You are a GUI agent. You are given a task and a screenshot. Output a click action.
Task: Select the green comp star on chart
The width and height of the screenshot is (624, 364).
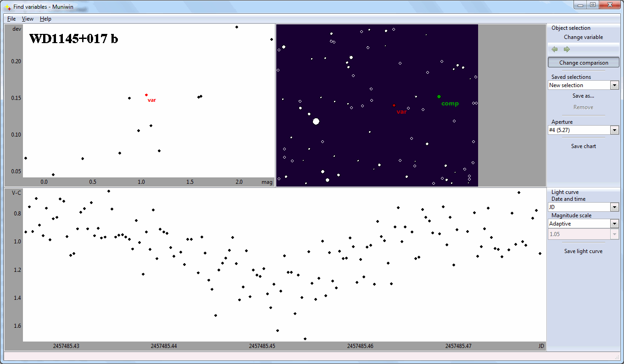[x=439, y=97]
